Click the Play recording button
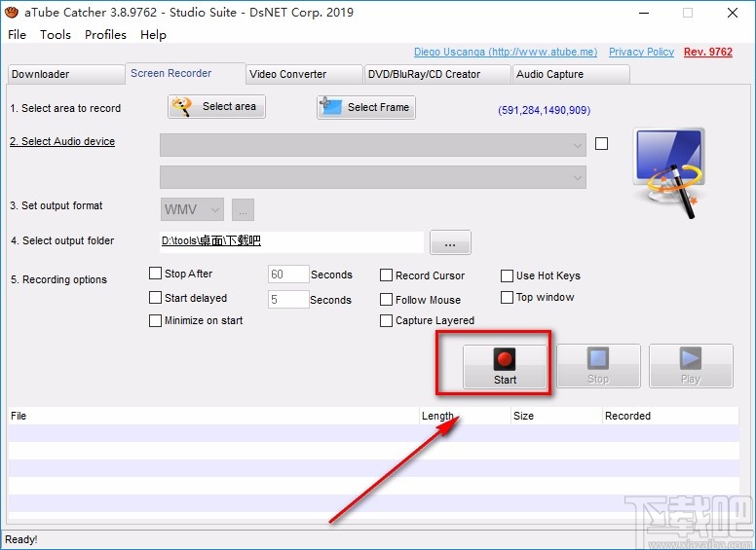The width and height of the screenshot is (756, 550). 691,366
